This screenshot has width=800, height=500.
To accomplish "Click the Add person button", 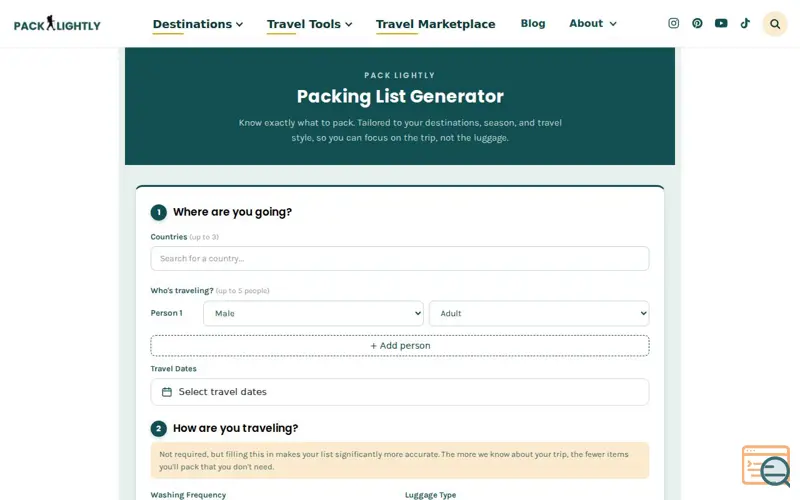I will point(399,345).
